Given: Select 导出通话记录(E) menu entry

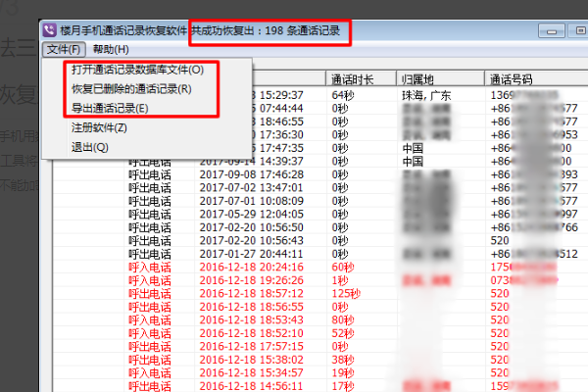Looking at the screenshot, I should click(110, 109).
